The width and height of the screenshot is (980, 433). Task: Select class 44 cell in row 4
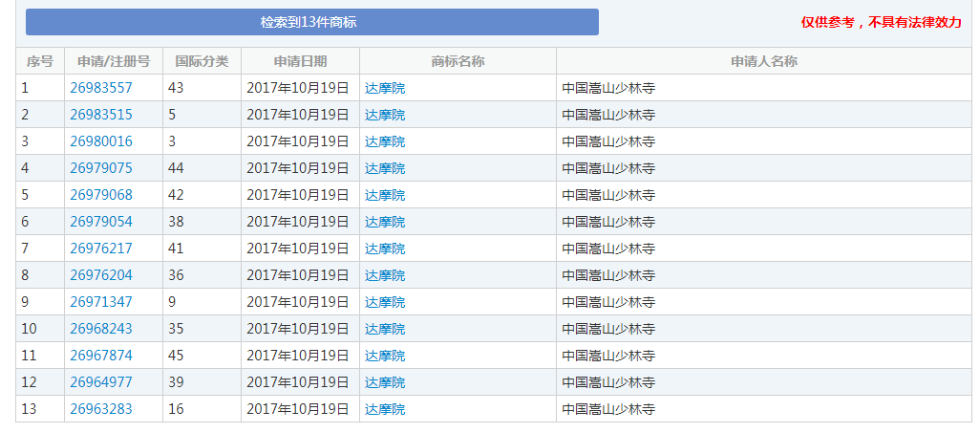(x=202, y=168)
